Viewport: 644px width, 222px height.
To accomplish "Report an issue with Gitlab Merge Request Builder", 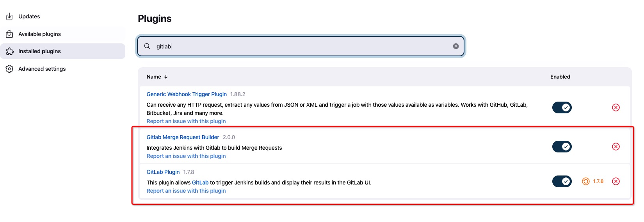I will click(x=186, y=156).
